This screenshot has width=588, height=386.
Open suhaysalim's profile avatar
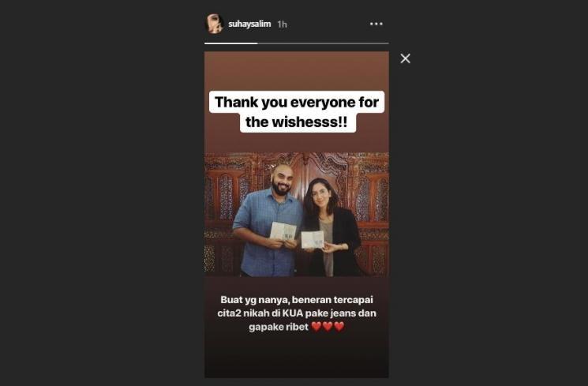click(x=215, y=24)
